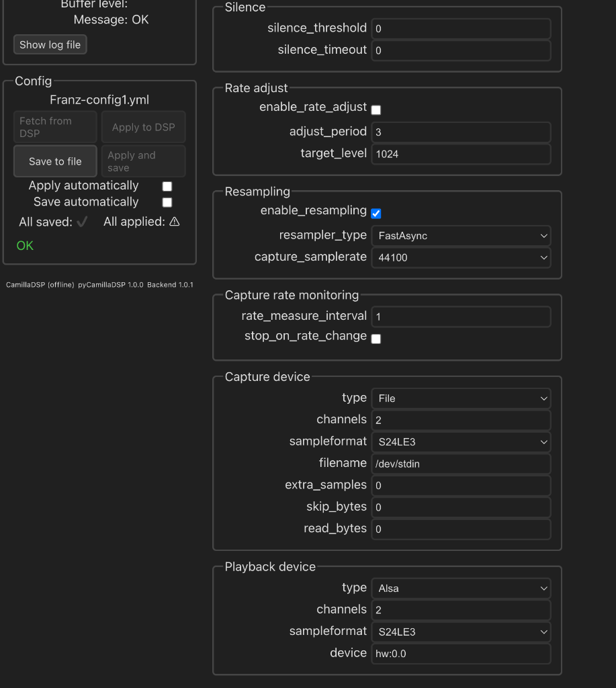Enable the enable_rate_adjust checkbox

coord(376,110)
